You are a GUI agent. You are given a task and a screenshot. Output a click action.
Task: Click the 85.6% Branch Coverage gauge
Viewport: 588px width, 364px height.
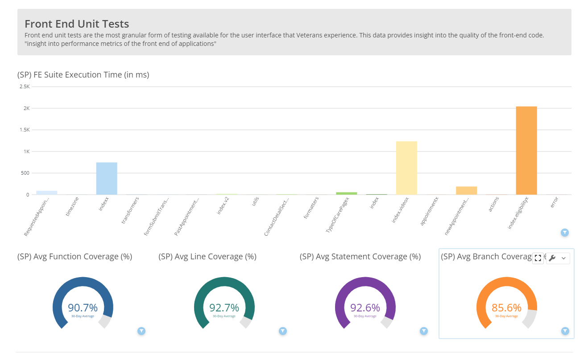(x=506, y=307)
